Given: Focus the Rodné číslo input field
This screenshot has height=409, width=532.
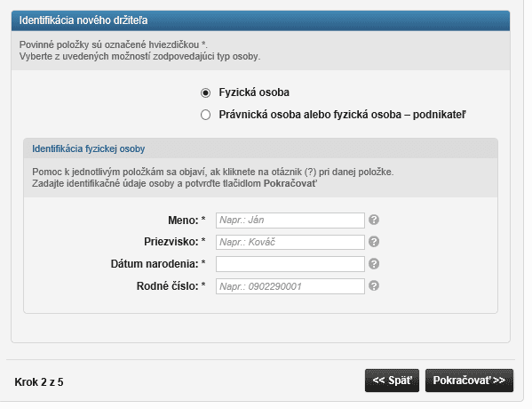Looking at the screenshot, I should pos(290,286).
